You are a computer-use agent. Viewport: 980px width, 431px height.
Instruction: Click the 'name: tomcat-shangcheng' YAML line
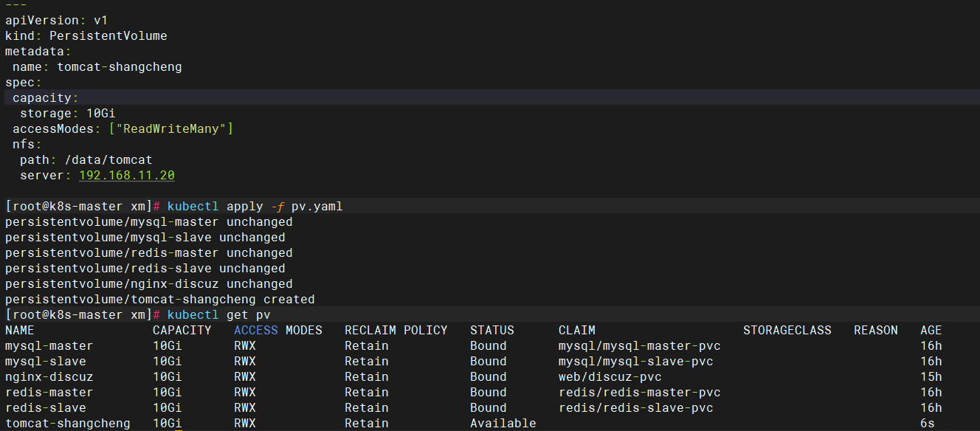pyautogui.click(x=97, y=67)
